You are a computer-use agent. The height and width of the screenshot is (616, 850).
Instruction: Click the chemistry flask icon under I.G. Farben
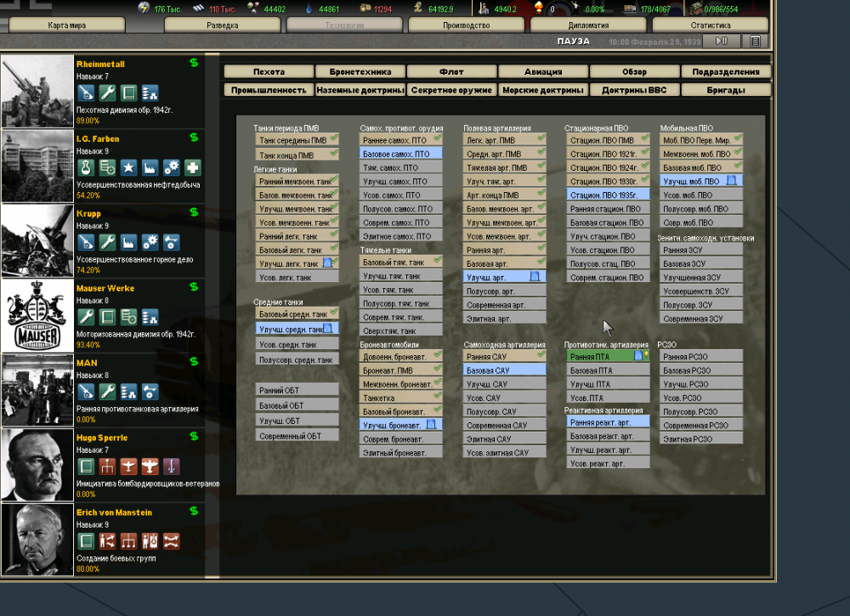tap(85, 167)
